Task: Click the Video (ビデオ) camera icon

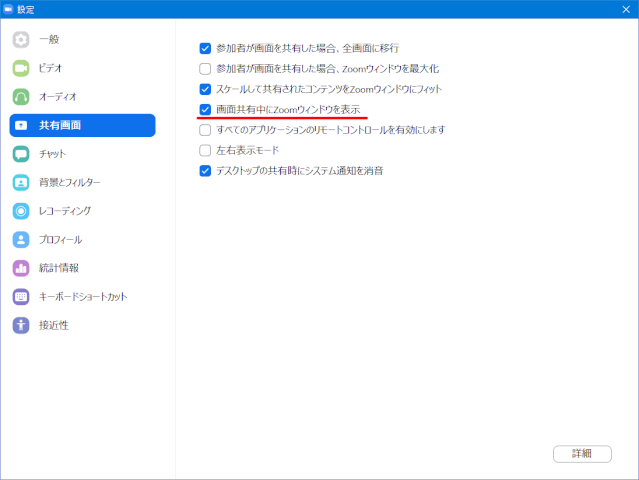Action: [x=21, y=68]
